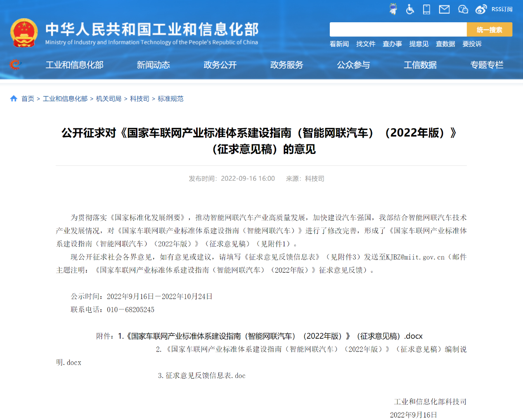Click 工业和信息化部 in the breadcrumb trail
523x420 pixels.
pyautogui.click(x=65, y=99)
